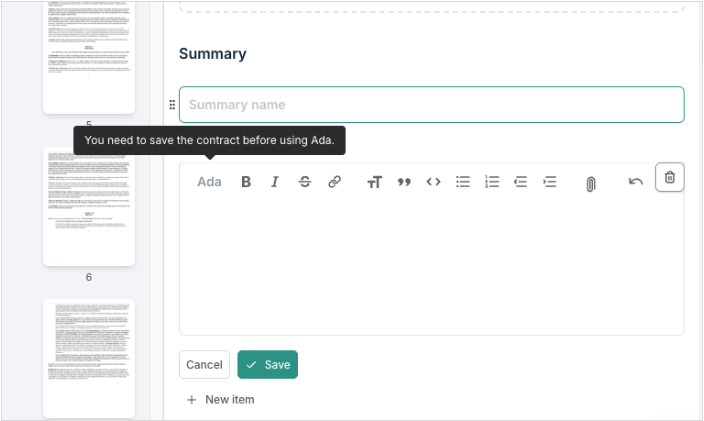Screen dimensions: 704x421
Task: Toggle italic text formatting
Action: pos(275,182)
